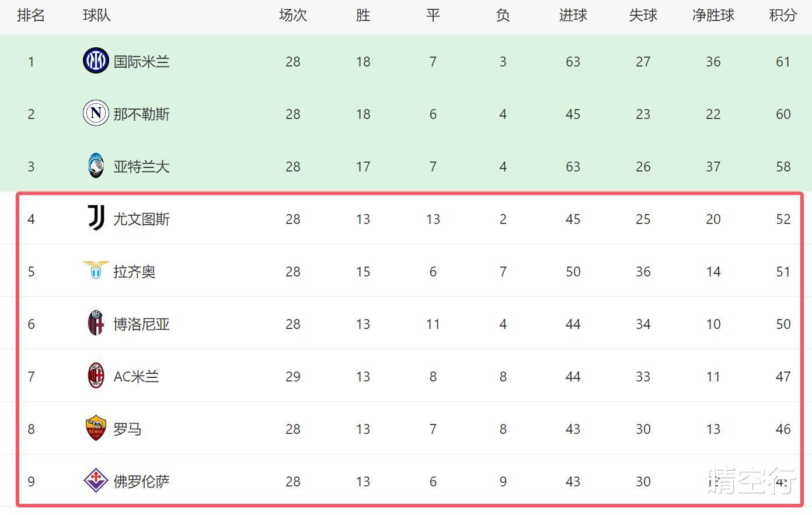Open the 佛罗伦萨 team page
This screenshot has width=812, height=515.
(141, 482)
